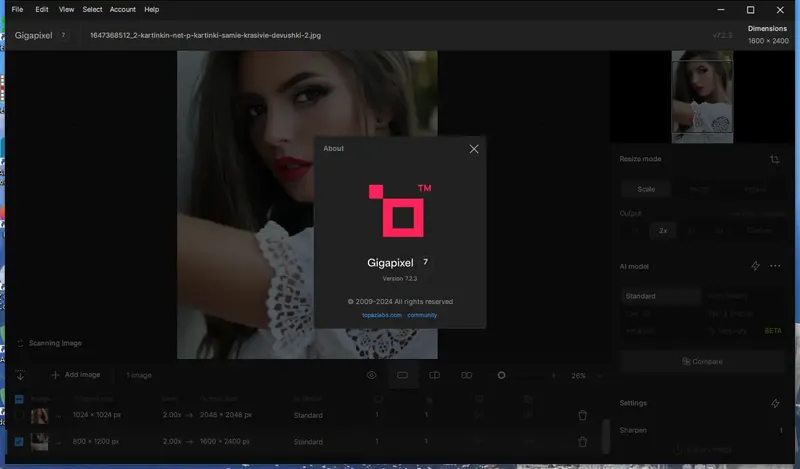The height and width of the screenshot is (469, 800).
Task: Click the zoom slider handle
Action: (501, 375)
